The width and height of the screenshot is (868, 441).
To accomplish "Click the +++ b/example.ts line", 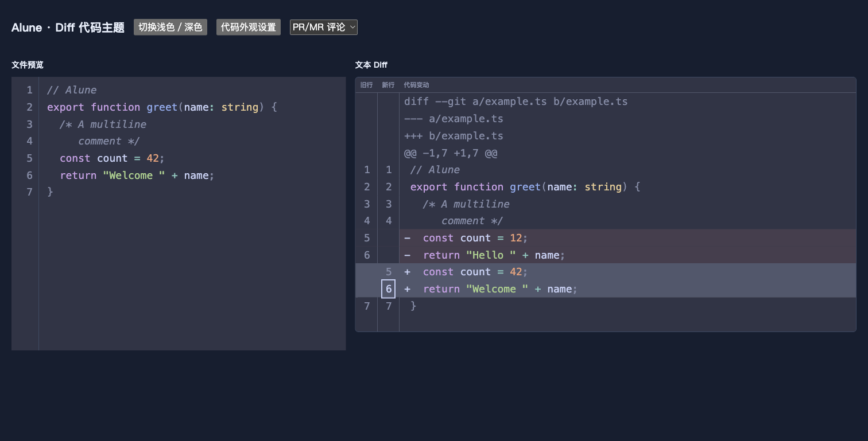I will pyautogui.click(x=454, y=136).
